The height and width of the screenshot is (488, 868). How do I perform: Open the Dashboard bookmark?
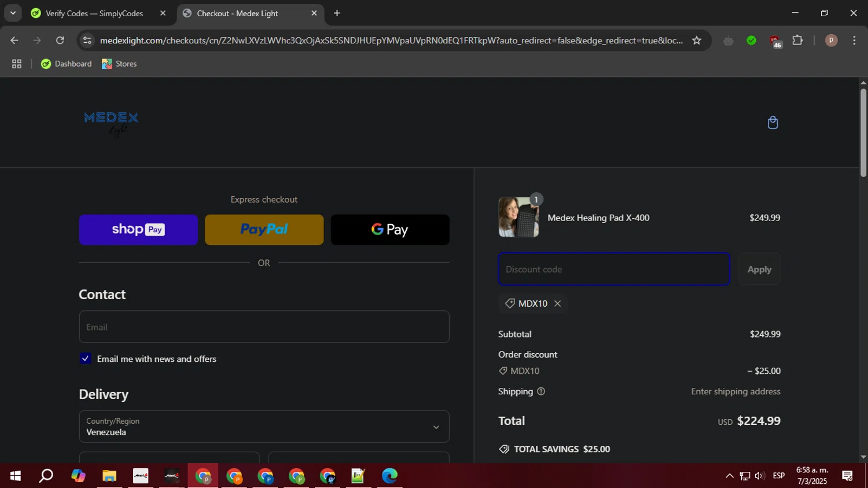67,64
